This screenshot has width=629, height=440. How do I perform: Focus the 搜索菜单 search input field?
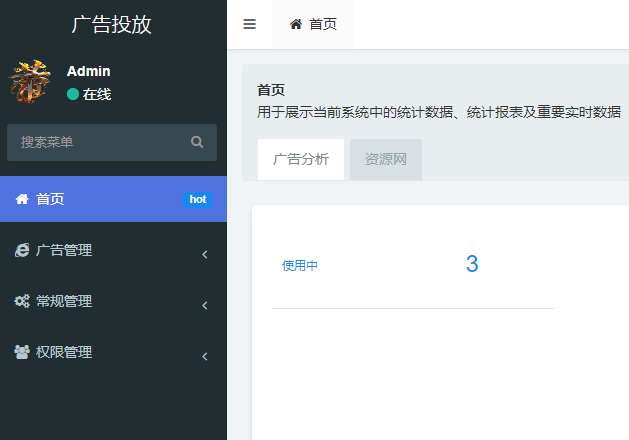click(112, 142)
